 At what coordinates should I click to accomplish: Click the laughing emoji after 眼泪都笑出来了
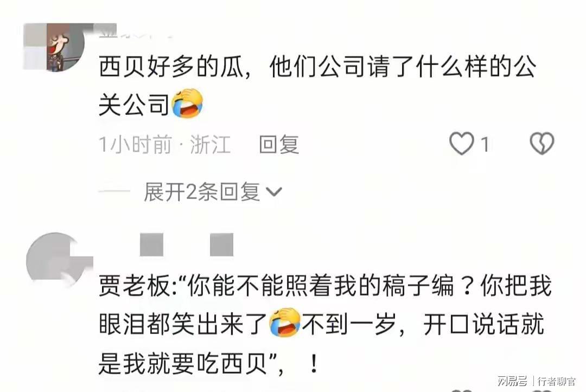(285, 322)
